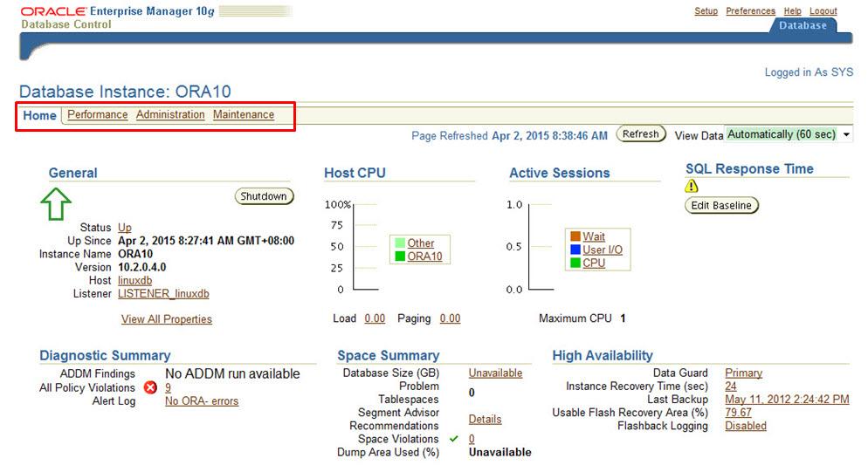Click the Edit Baseline button
The image size is (868, 472).
[x=721, y=205]
